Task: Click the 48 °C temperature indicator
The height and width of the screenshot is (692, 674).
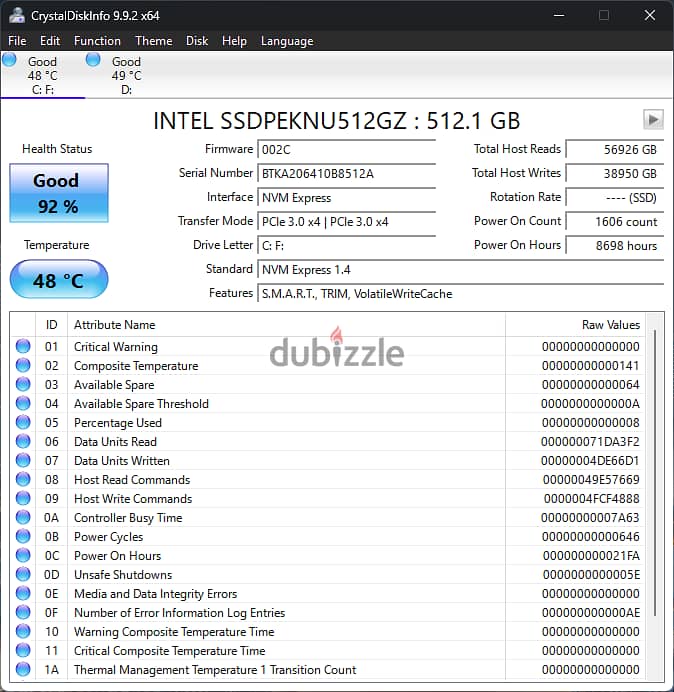Action: pos(59,279)
